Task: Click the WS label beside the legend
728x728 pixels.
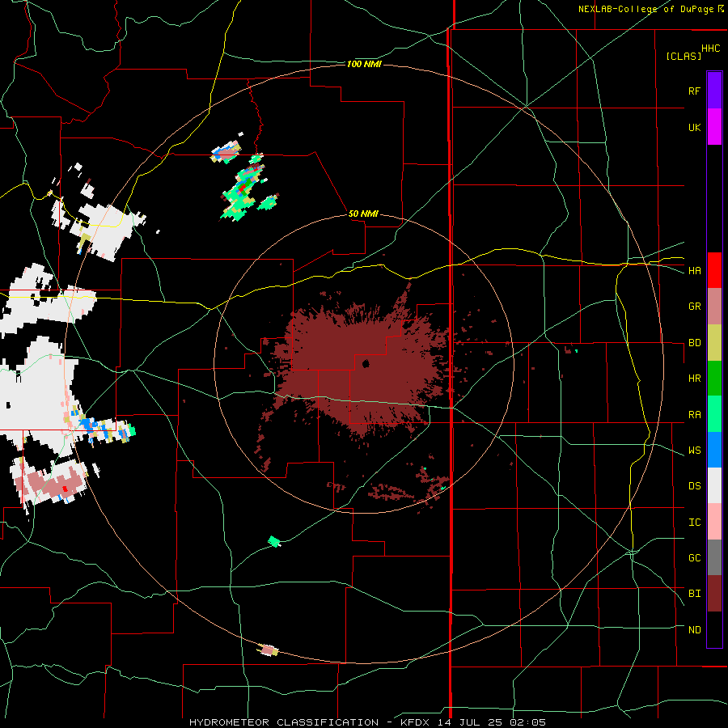Action: (x=694, y=451)
